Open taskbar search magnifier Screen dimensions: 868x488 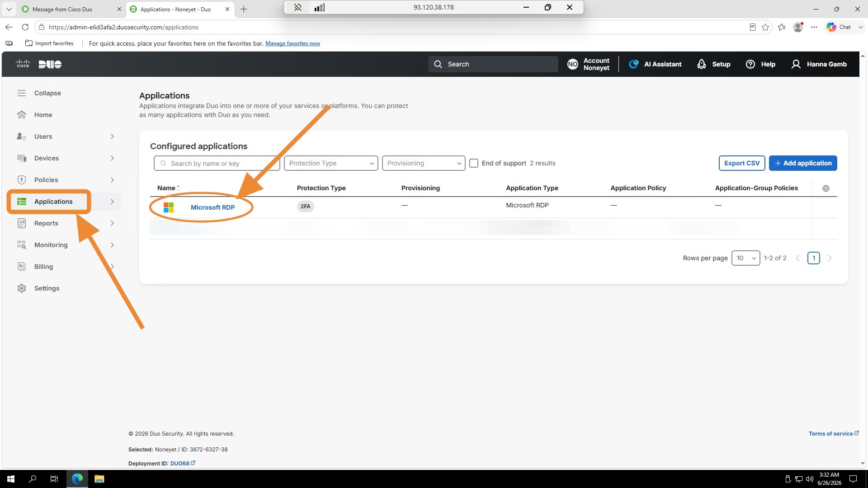33,479
